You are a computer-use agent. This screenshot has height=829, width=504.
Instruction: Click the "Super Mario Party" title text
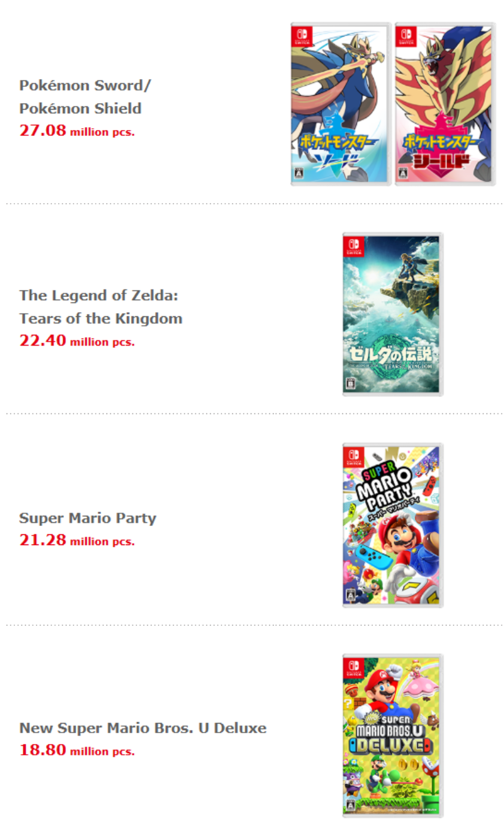click(87, 518)
